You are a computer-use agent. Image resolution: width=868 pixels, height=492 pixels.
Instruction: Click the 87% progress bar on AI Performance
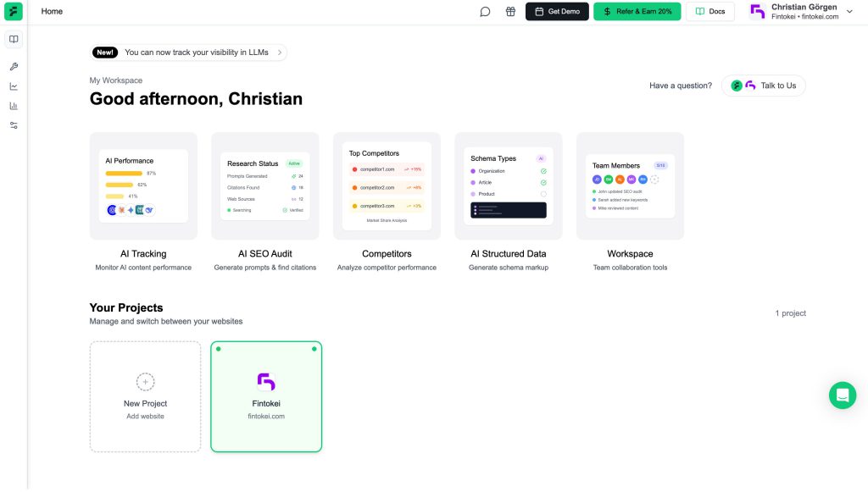pyautogui.click(x=124, y=173)
